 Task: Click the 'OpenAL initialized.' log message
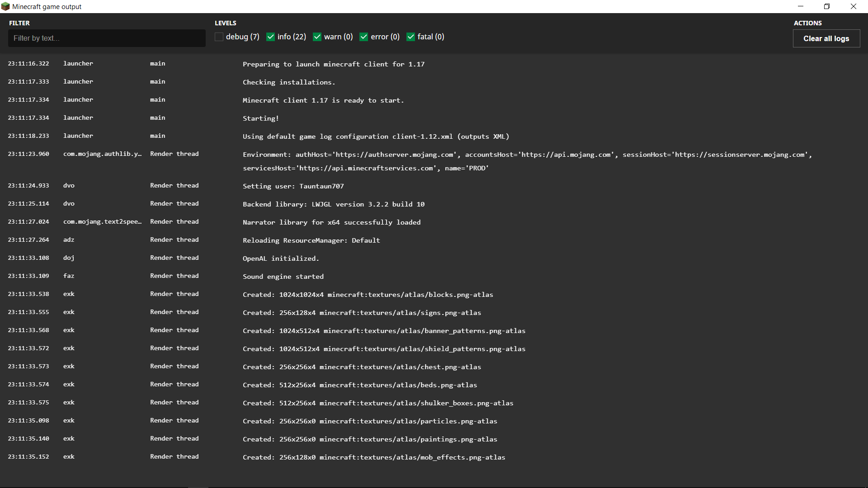click(x=281, y=258)
